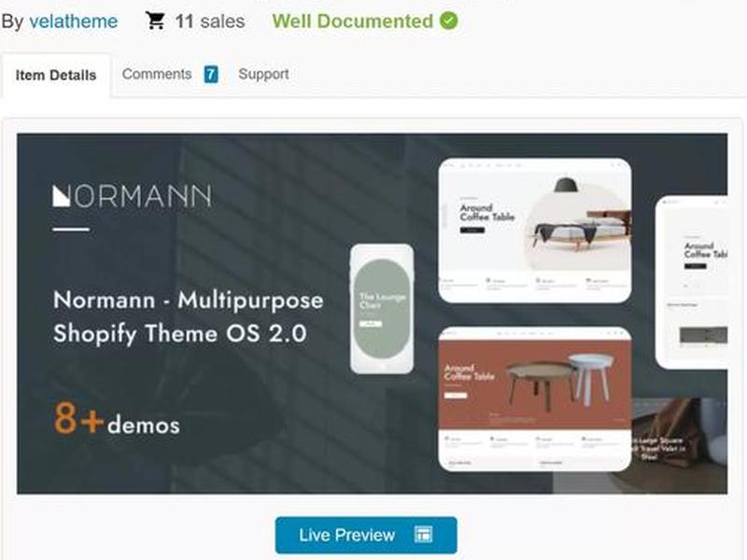Click the black button under Around Coffee Table

click(472, 230)
